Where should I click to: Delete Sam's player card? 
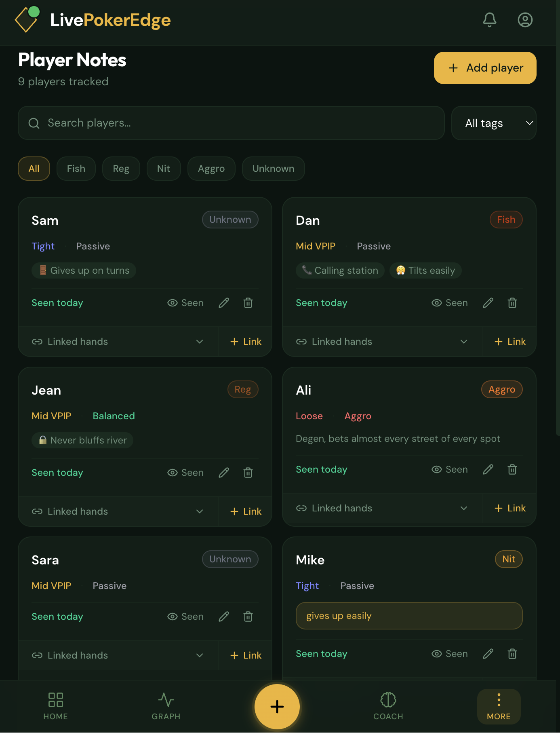coord(248,303)
